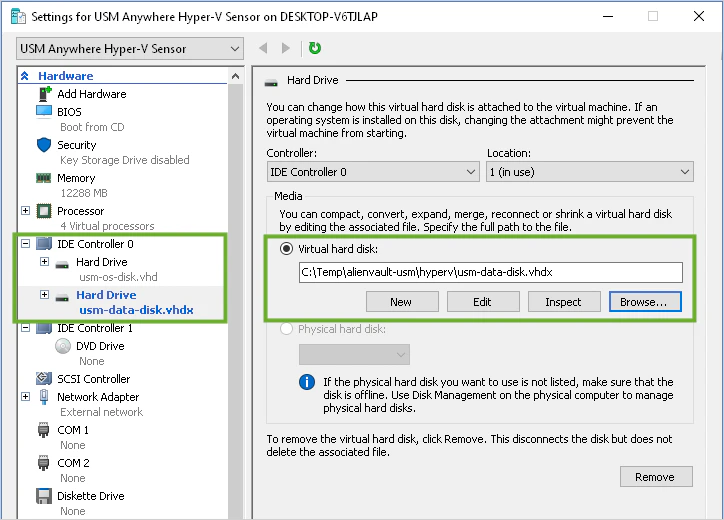Click the hardware list scrollbar up arrow

(235, 76)
